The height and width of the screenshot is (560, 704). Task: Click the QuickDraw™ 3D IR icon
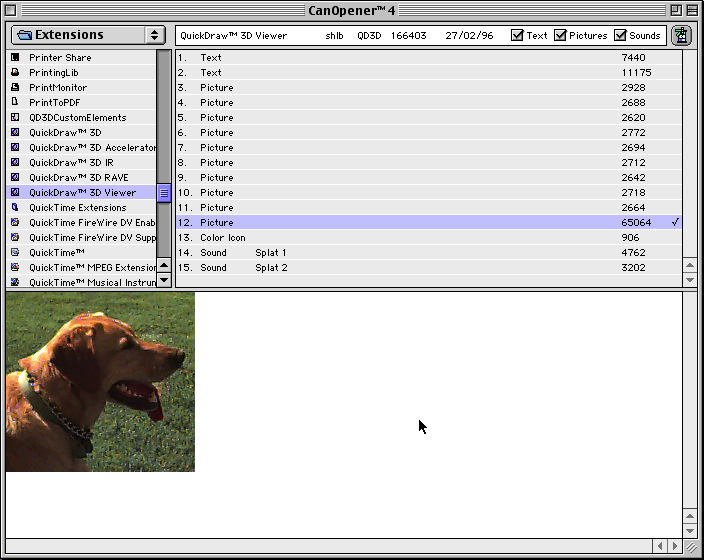pos(15,162)
